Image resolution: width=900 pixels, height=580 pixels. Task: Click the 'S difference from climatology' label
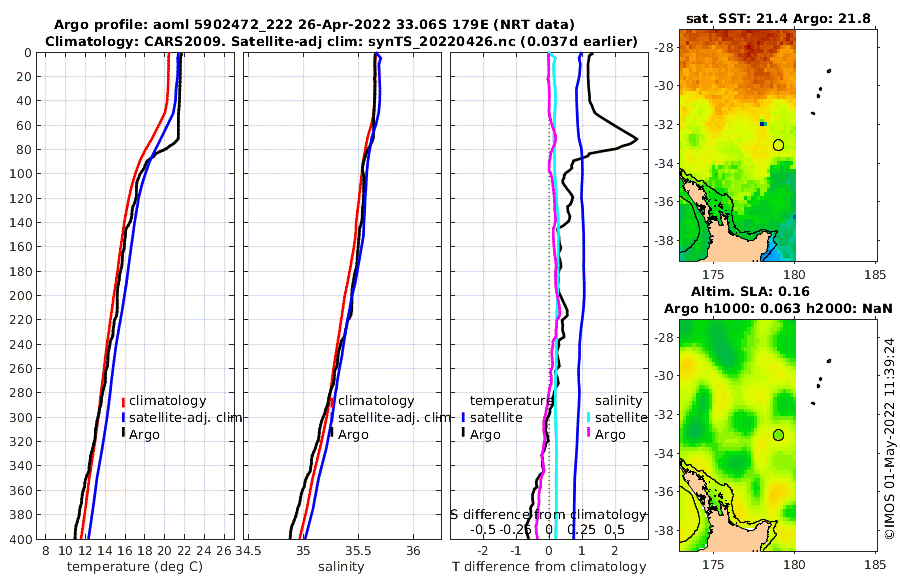[x=548, y=514]
